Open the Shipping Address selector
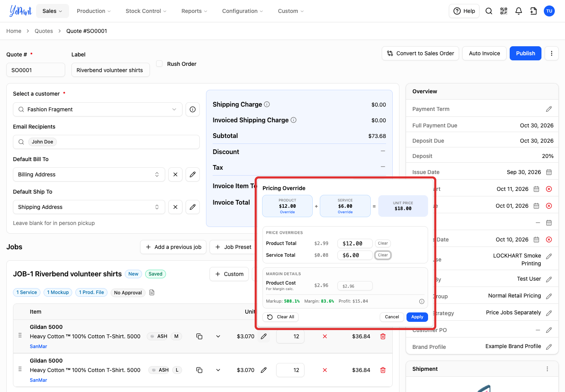This screenshot has width=565, height=392. tap(89, 207)
